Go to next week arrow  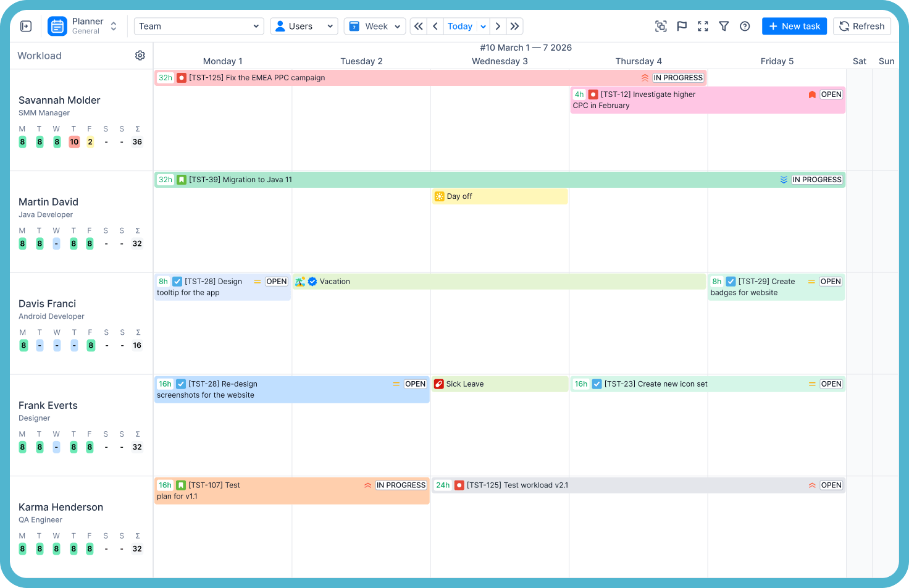[x=498, y=26]
